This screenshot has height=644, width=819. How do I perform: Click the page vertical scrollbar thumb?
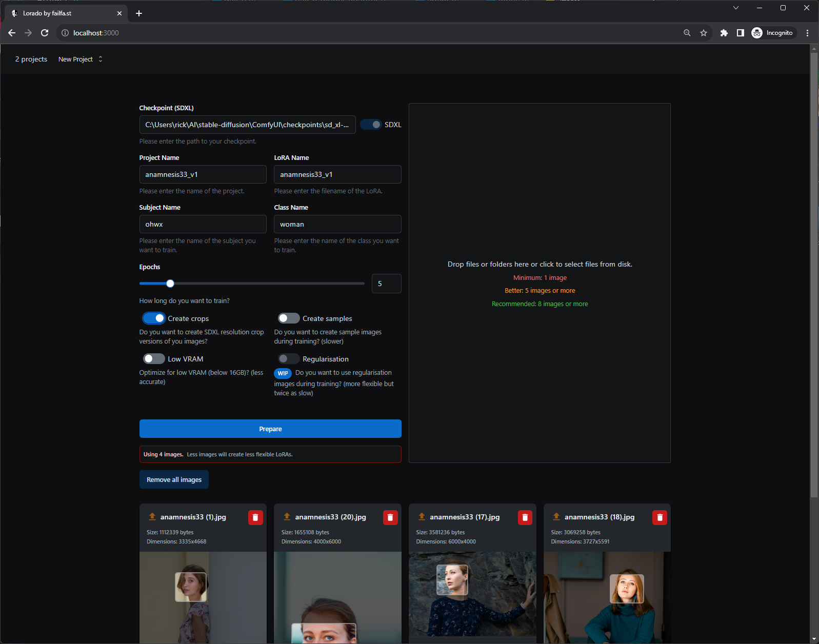tap(814, 274)
